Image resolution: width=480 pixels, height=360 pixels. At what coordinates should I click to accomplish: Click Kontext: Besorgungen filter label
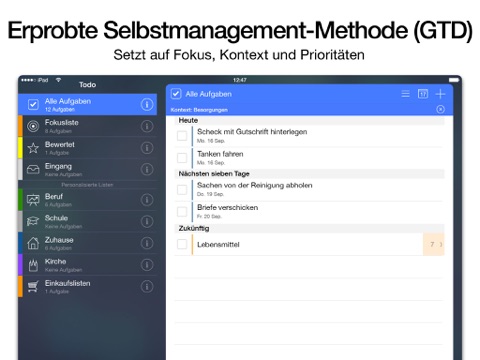pos(199,110)
